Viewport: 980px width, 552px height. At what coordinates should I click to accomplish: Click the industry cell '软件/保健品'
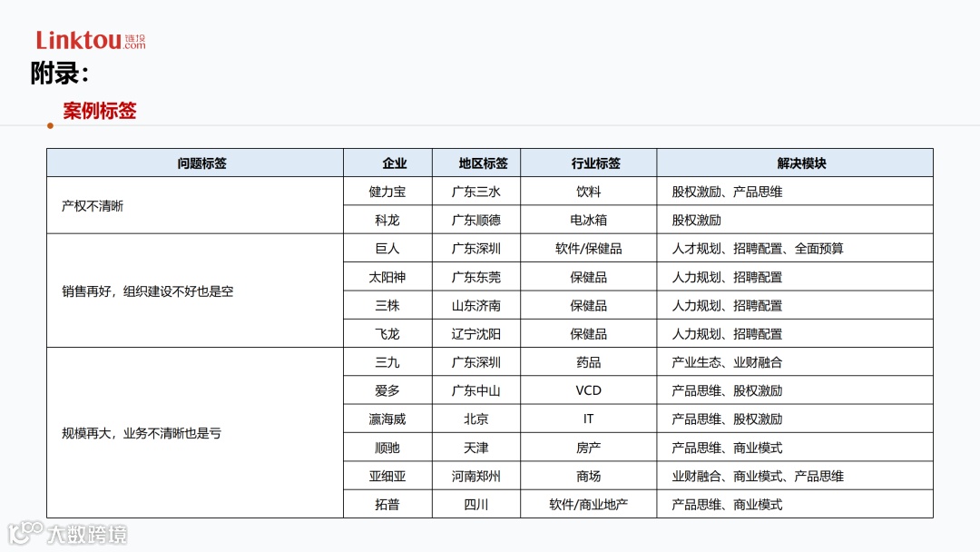(x=589, y=249)
